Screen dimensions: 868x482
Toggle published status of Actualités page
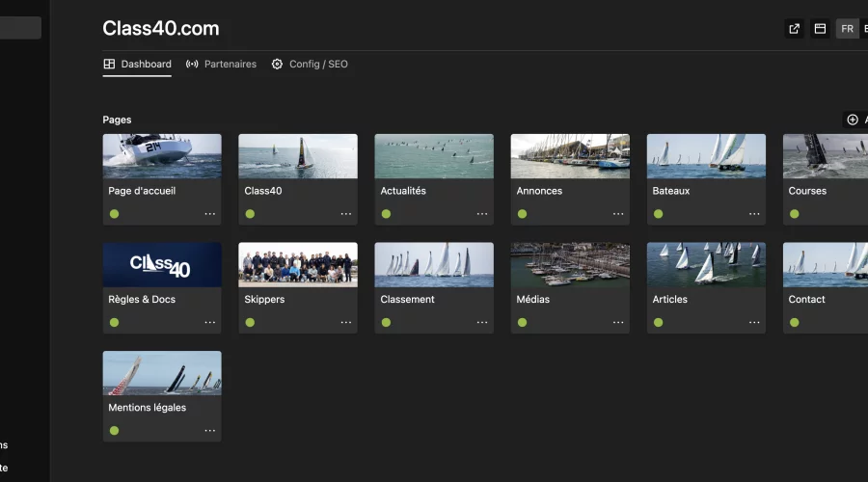click(x=387, y=214)
